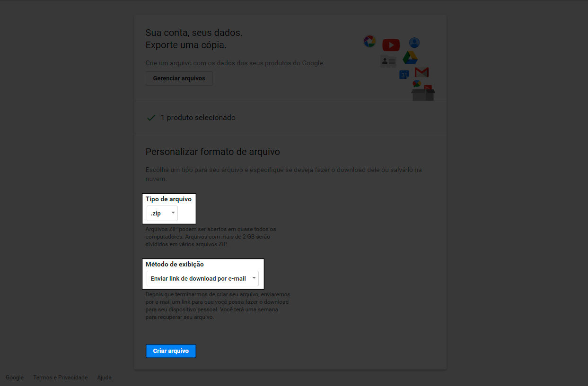
Task: Click the multicolor chat bubble icon
Action: 417,84
